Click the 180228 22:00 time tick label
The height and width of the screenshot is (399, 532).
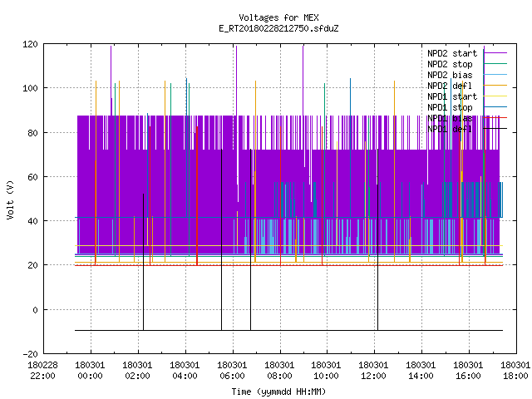(42, 371)
